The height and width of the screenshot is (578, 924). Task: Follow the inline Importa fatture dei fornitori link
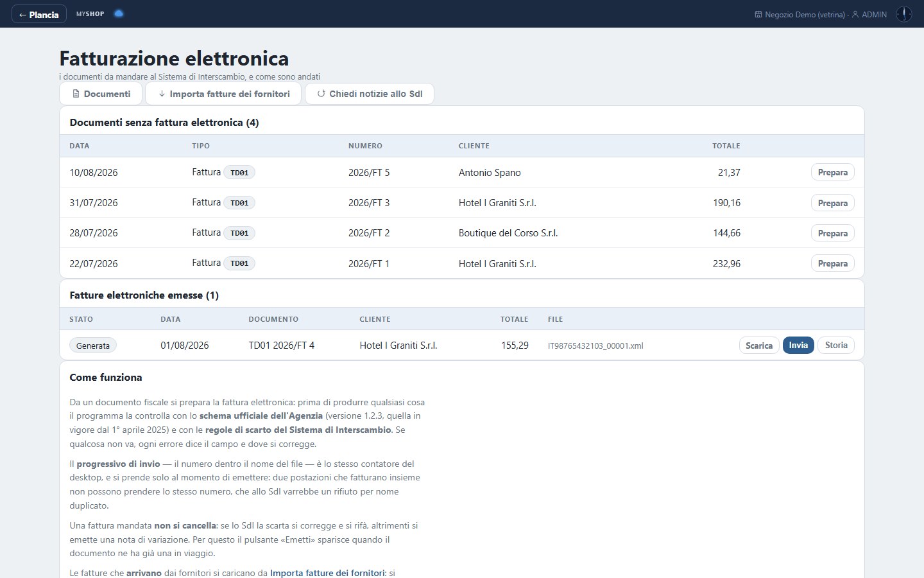[x=327, y=573]
